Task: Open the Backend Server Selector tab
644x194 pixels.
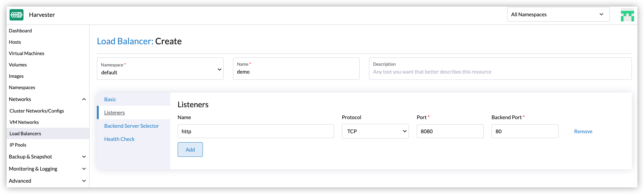Action: (x=132, y=126)
